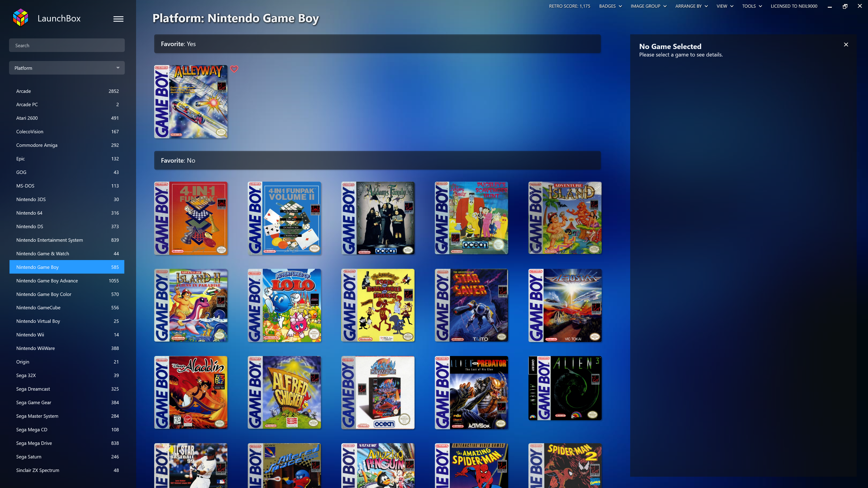Select Epic platform
Viewport: 868px width, 488px height.
click(67, 159)
